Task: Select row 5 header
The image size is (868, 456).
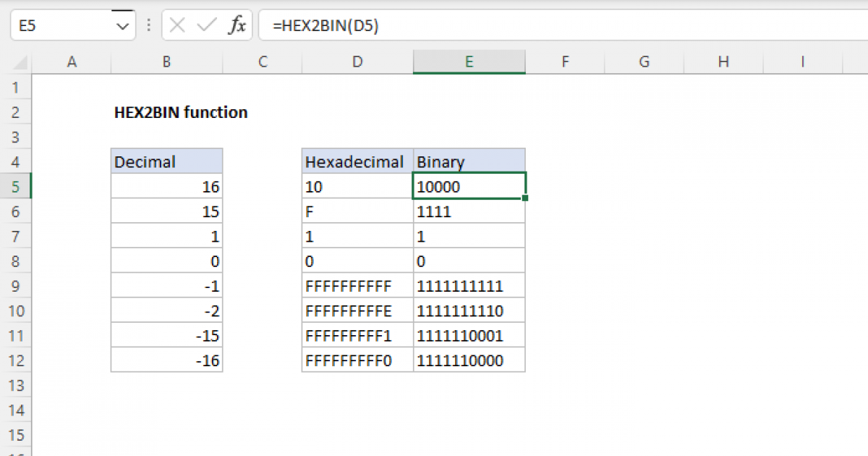Action: 16,187
